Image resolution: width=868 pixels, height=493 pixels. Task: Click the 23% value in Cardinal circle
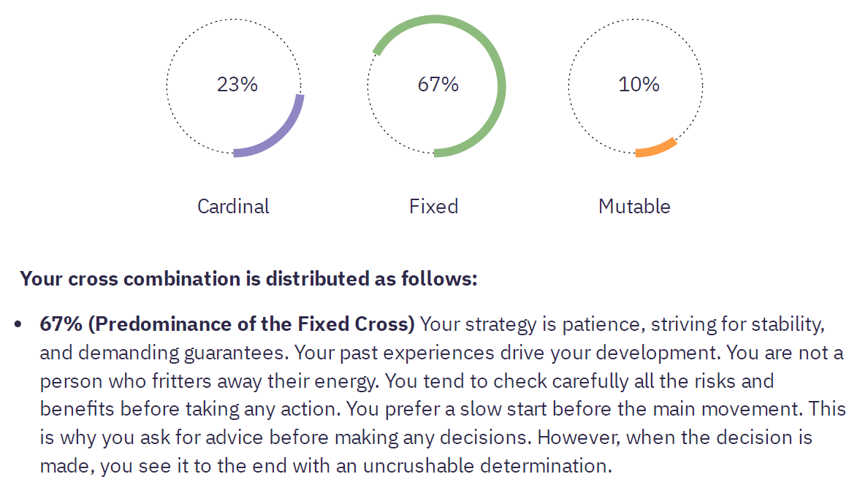237,85
